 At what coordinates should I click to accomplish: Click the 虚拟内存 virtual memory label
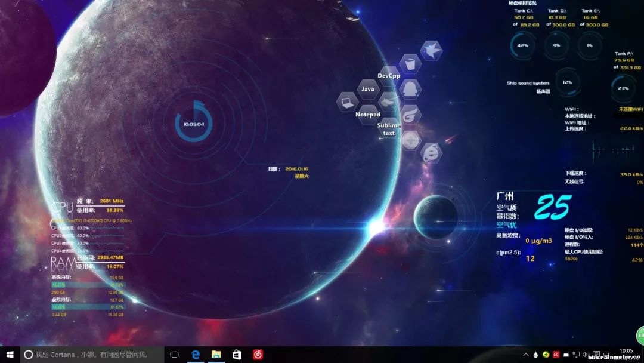click(x=61, y=299)
